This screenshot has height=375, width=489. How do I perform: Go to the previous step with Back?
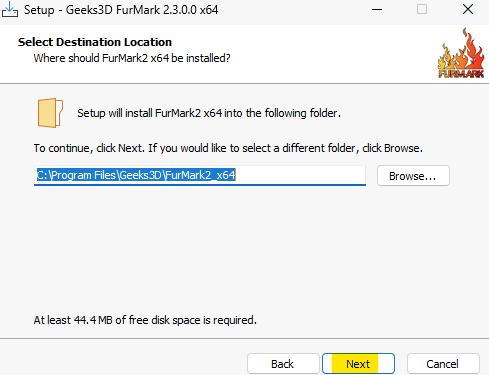(283, 364)
